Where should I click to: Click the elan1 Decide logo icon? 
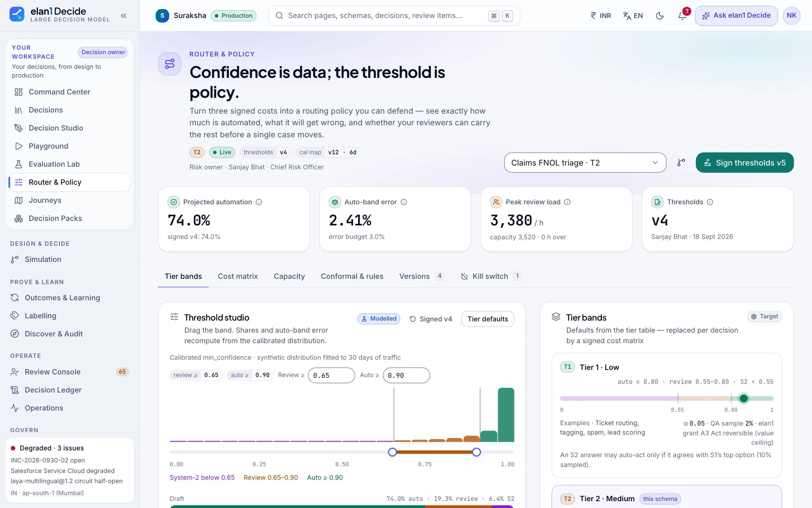pos(17,15)
